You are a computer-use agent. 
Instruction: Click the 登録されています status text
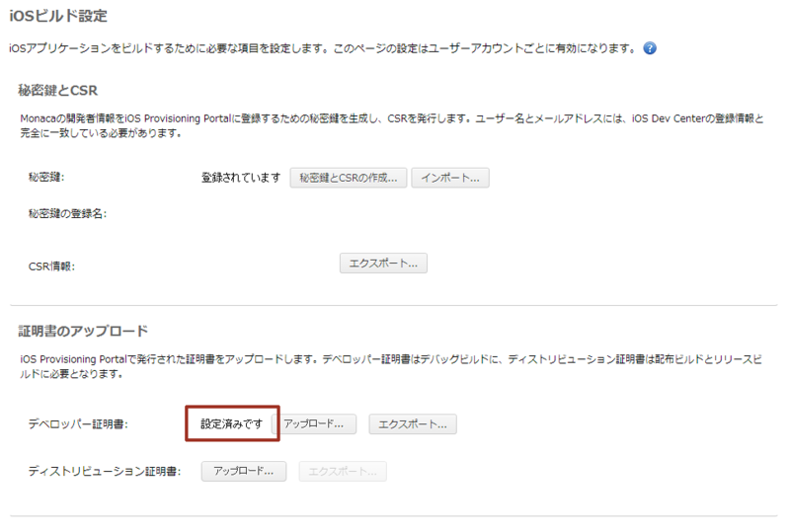click(x=241, y=178)
